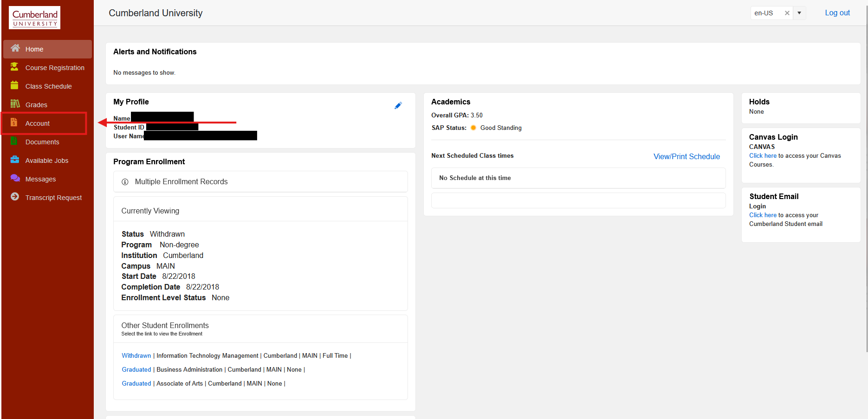
Task: Click the Course Registration graduate icon
Action: coord(15,67)
